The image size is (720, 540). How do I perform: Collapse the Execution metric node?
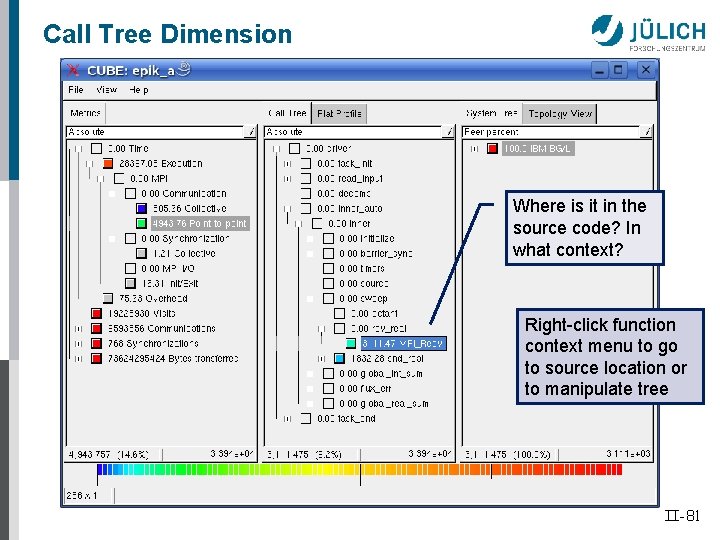[90, 163]
